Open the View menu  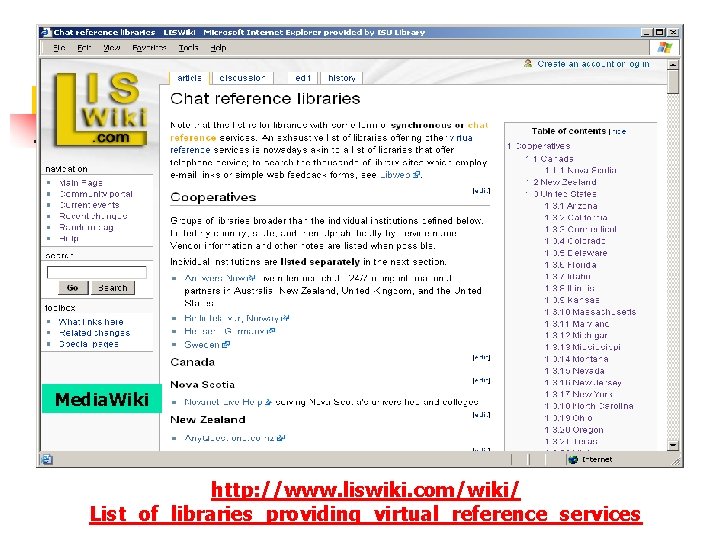coord(112,48)
